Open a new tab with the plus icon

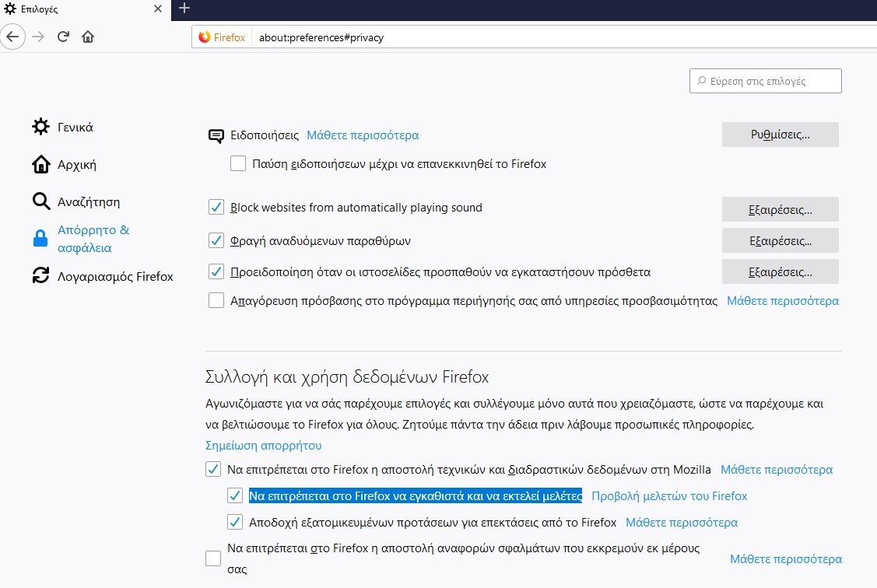tap(184, 9)
